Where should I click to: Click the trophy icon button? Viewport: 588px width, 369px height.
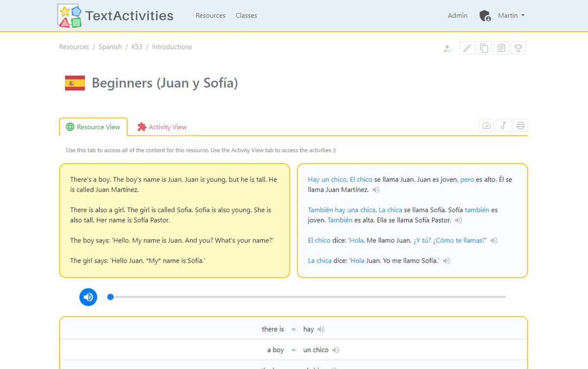pos(518,48)
